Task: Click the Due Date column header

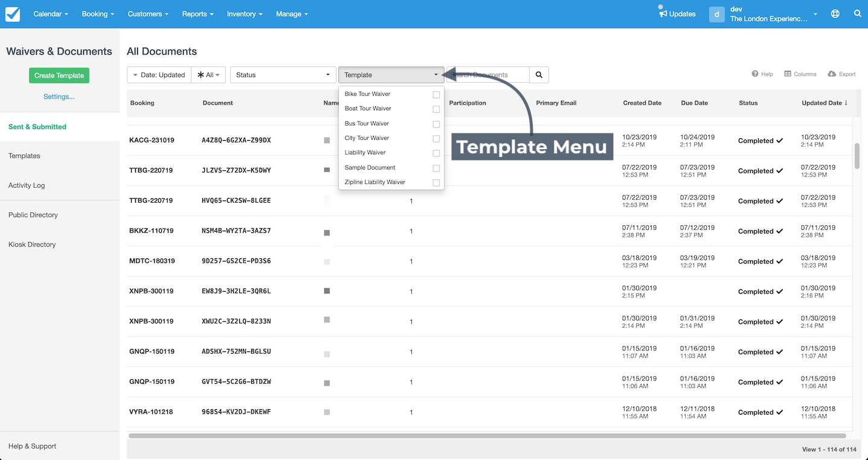Action: click(695, 103)
